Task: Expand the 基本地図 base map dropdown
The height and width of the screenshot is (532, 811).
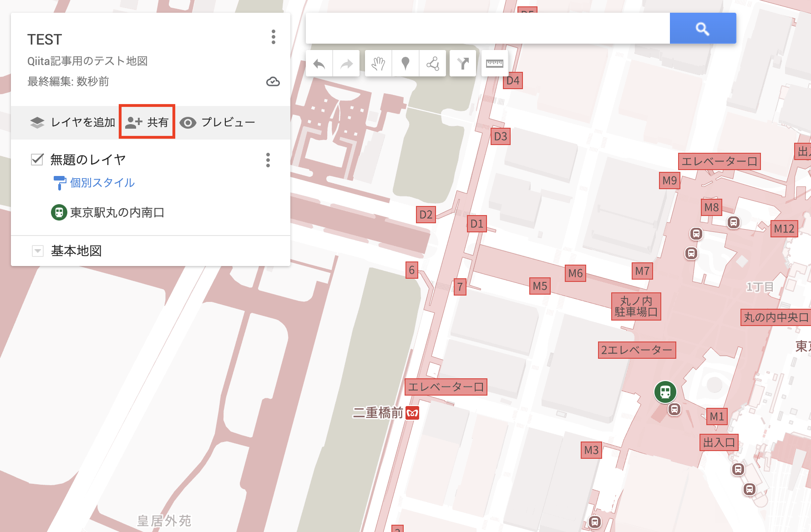Action: [x=38, y=251]
